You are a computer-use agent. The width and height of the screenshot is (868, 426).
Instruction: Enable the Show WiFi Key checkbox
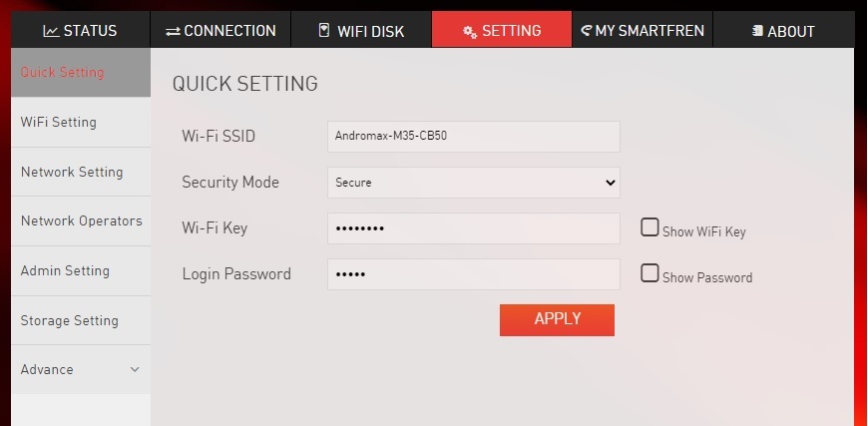click(x=650, y=227)
